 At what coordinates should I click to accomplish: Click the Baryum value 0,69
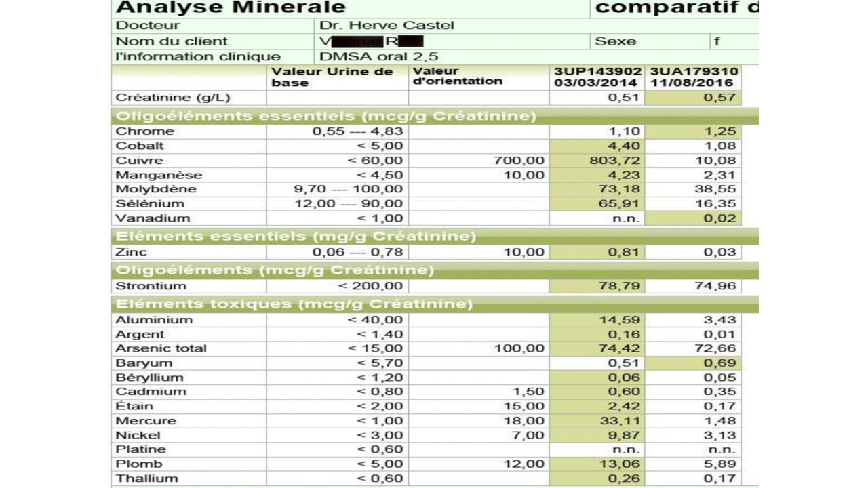(719, 363)
